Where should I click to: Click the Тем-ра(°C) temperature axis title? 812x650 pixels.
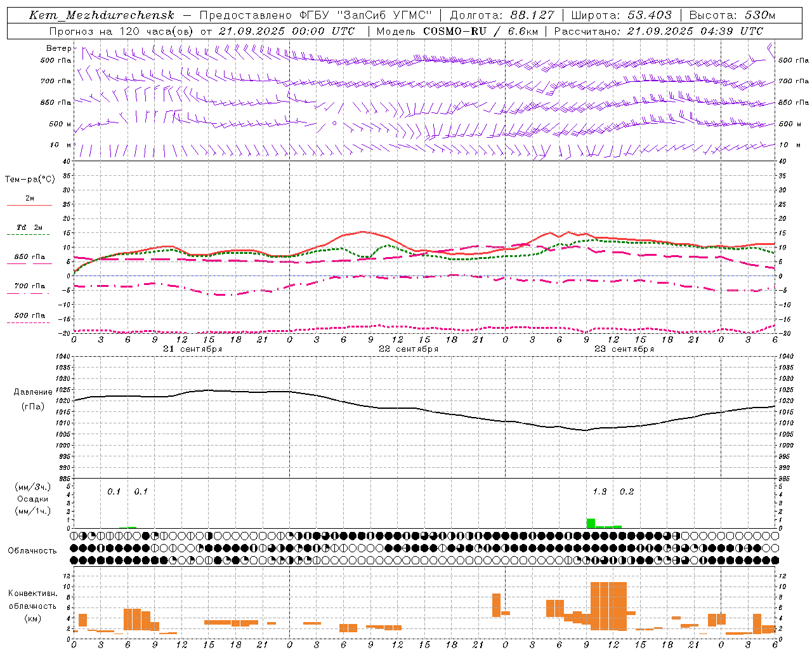[x=30, y=180]
